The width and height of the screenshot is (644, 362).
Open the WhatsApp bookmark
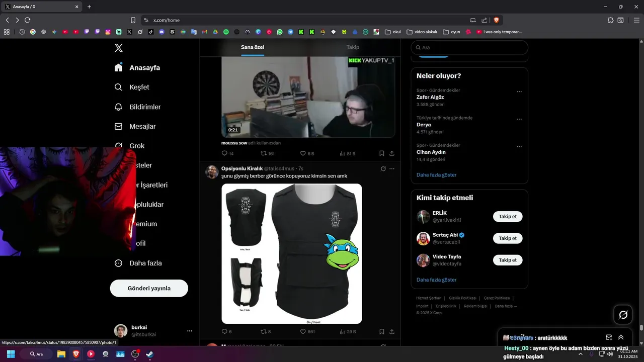(x=280, y=32)
